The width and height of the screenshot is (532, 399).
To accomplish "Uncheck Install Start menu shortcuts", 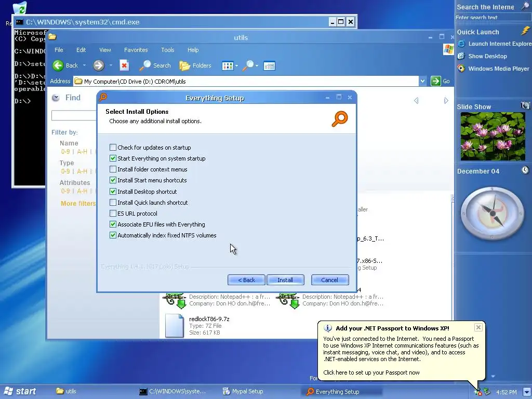I will (113, 180).
